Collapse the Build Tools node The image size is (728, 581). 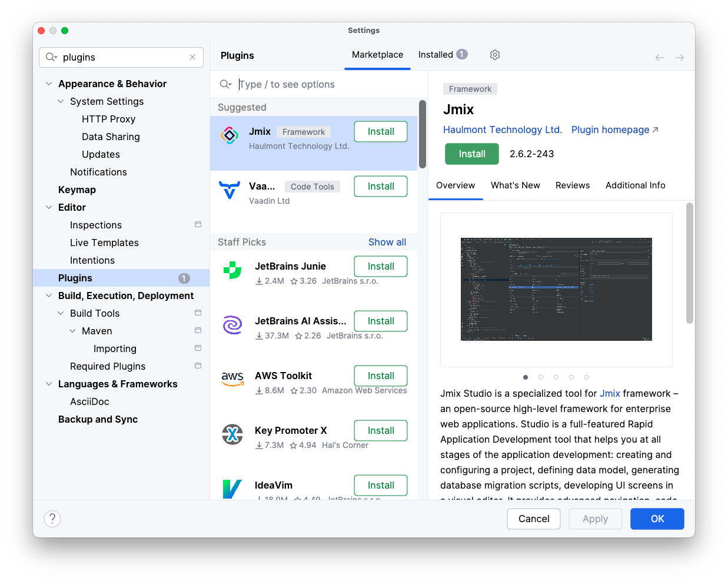pyautogui.click(x=61, y=313)
